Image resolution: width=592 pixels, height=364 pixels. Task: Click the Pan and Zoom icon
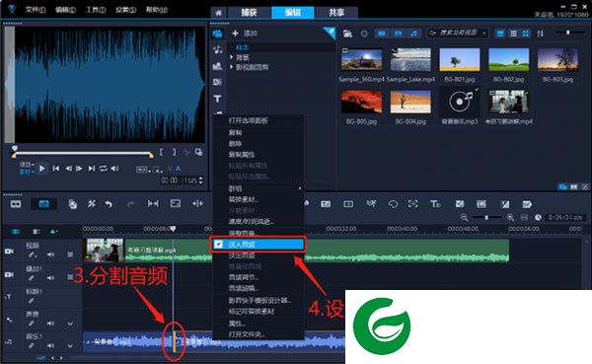point(412,204)
